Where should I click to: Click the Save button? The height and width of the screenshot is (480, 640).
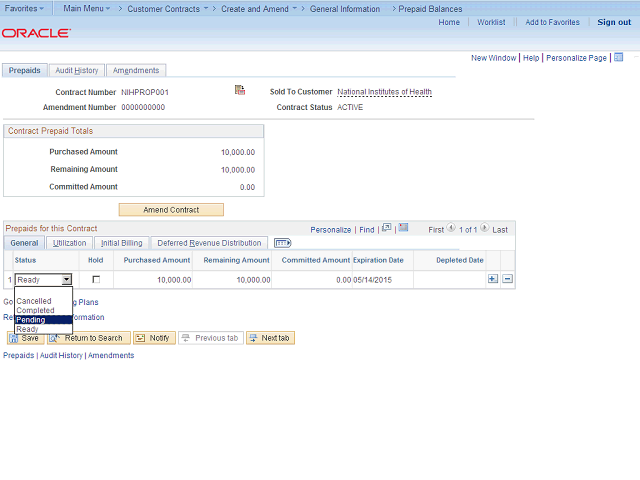pos(25,338)
